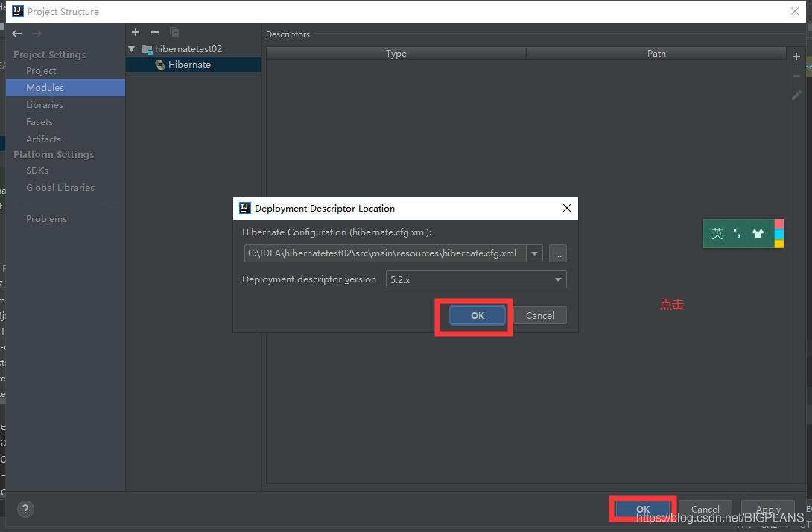Click the edit descriptor pencil icon
This screenshot has width=812, height=532.
coord(796,95)
